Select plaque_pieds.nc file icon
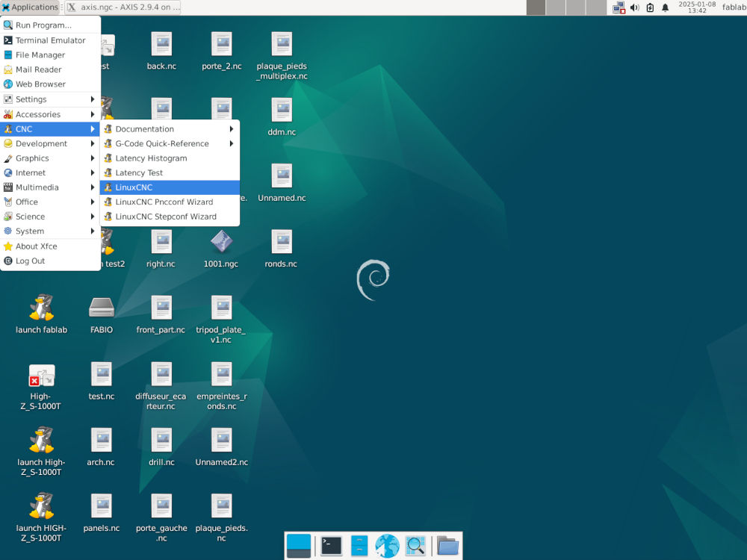747x560 pixels. [222, 505]
